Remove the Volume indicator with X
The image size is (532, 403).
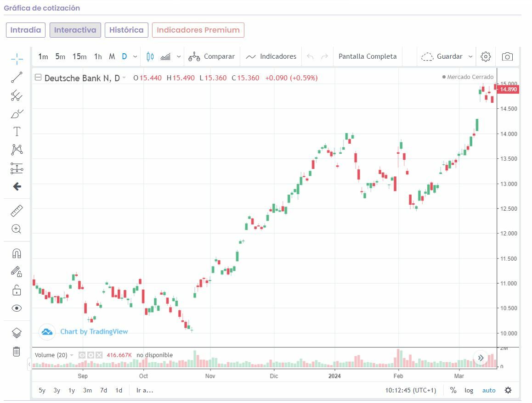coord(99,355)
